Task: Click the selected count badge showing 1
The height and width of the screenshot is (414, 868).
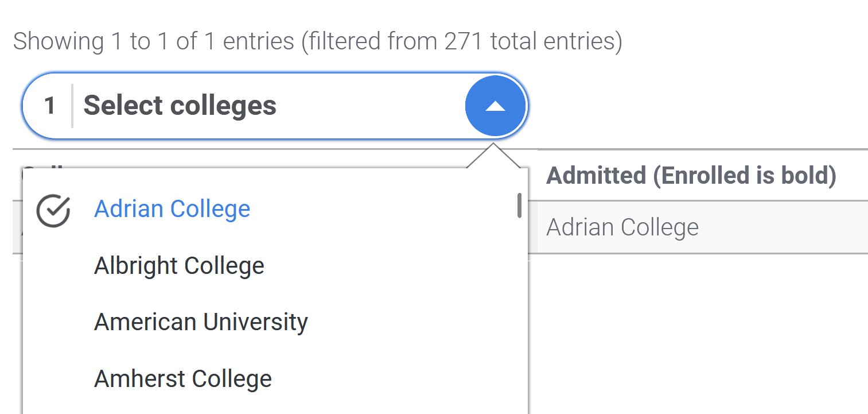Action: 50,106
